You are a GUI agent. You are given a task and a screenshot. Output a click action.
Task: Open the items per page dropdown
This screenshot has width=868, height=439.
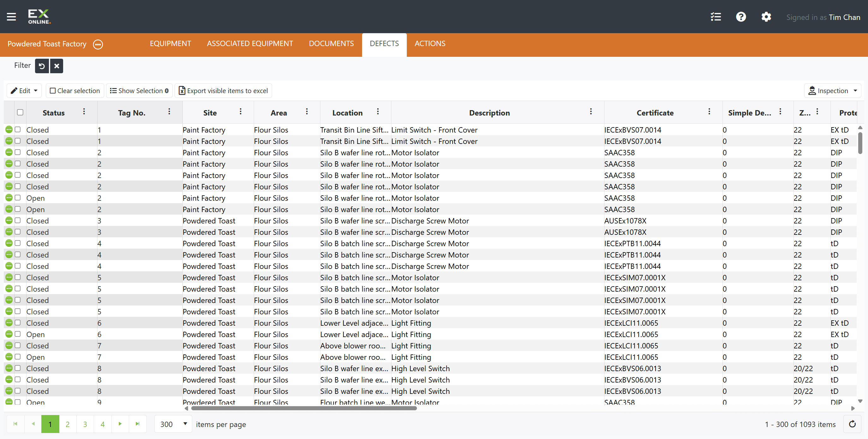pos(173,424)
